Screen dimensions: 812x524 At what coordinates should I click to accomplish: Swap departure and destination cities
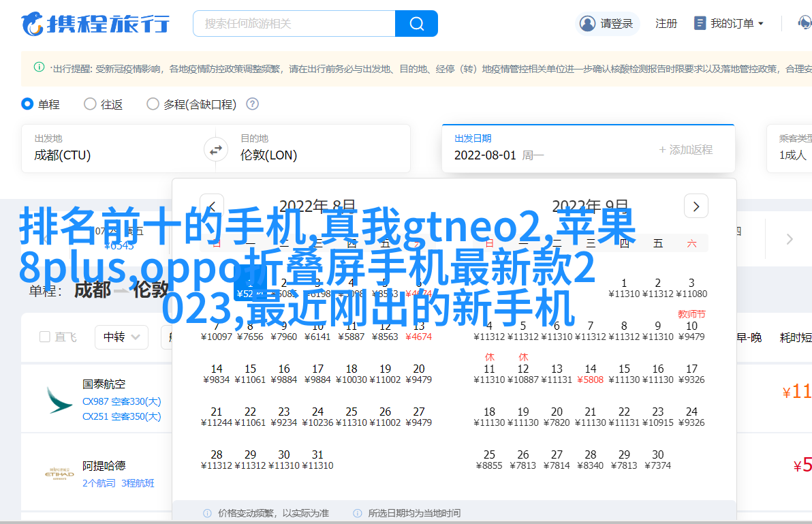pos(215,150)
